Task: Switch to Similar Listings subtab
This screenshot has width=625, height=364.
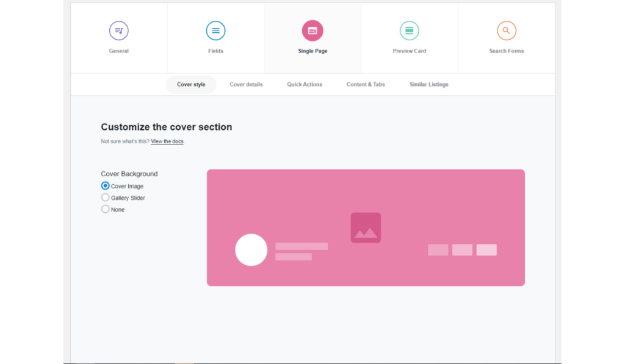Action: 429,84
